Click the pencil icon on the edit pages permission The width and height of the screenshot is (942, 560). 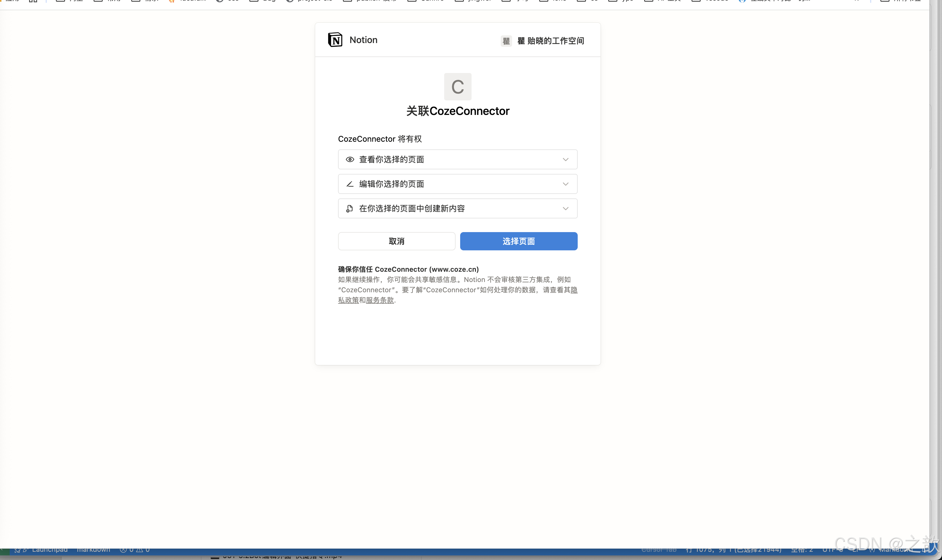[x=350, y=184]
